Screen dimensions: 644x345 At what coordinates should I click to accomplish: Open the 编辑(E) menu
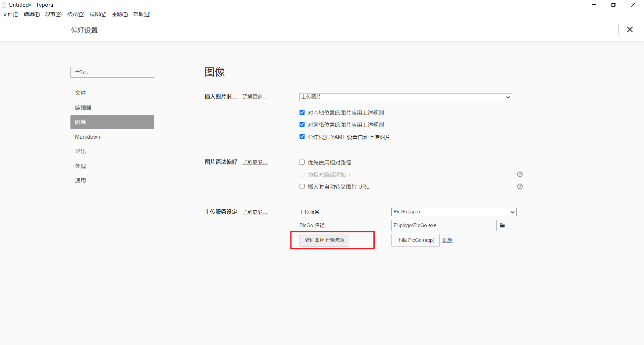(x=32, y=14)
